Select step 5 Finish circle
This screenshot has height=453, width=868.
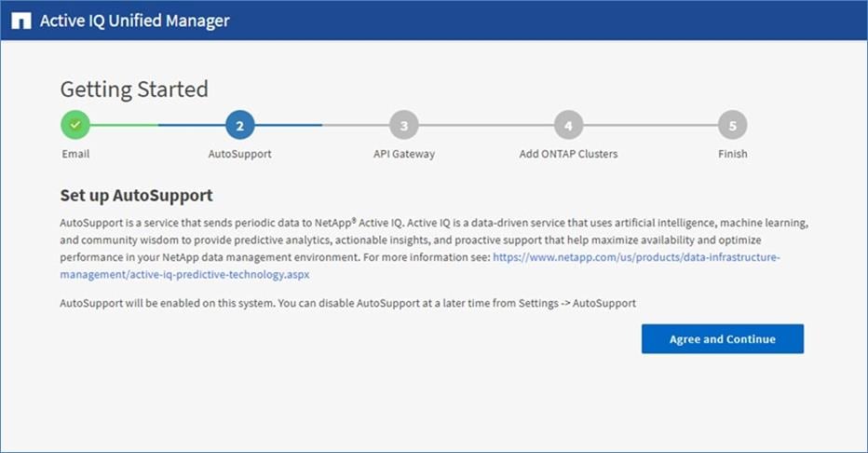click(x=732, y=125)
